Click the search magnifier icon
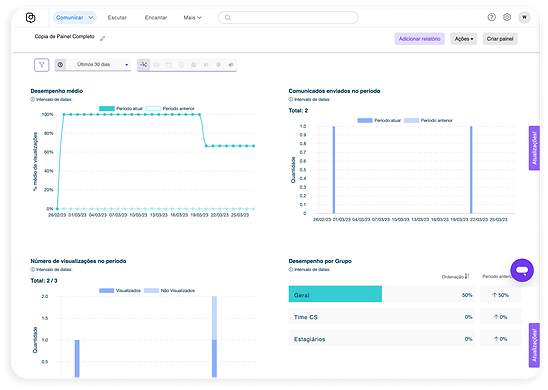 pos(228,17)
